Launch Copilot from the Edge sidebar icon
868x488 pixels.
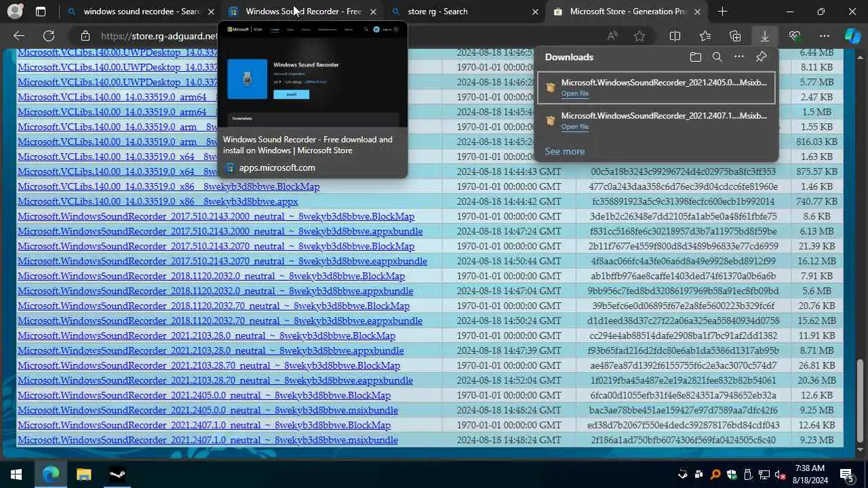click(852, 36)
